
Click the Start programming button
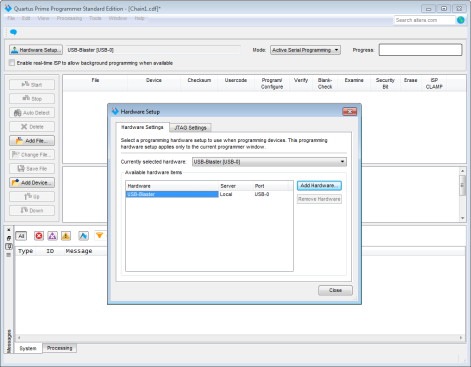tap(32, 85)
